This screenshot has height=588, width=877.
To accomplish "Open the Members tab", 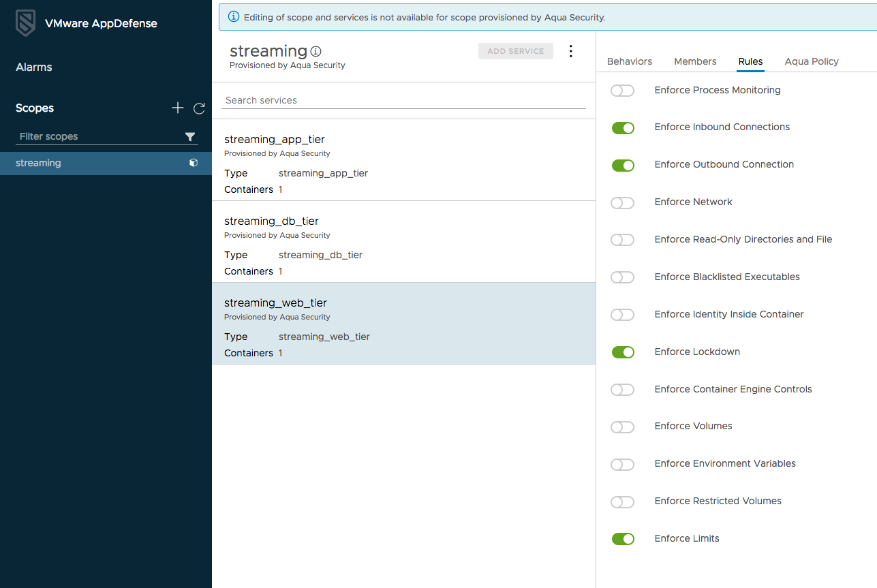I will 695,61.
